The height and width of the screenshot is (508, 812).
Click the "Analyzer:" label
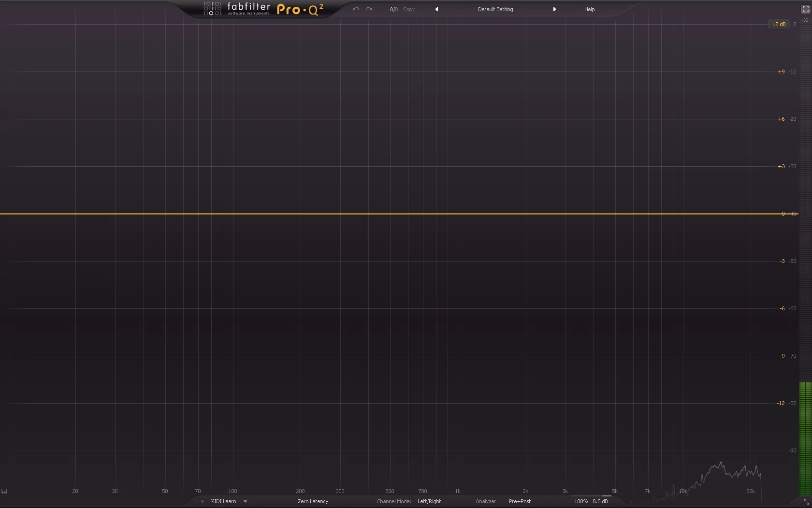(x=487, y=501)
